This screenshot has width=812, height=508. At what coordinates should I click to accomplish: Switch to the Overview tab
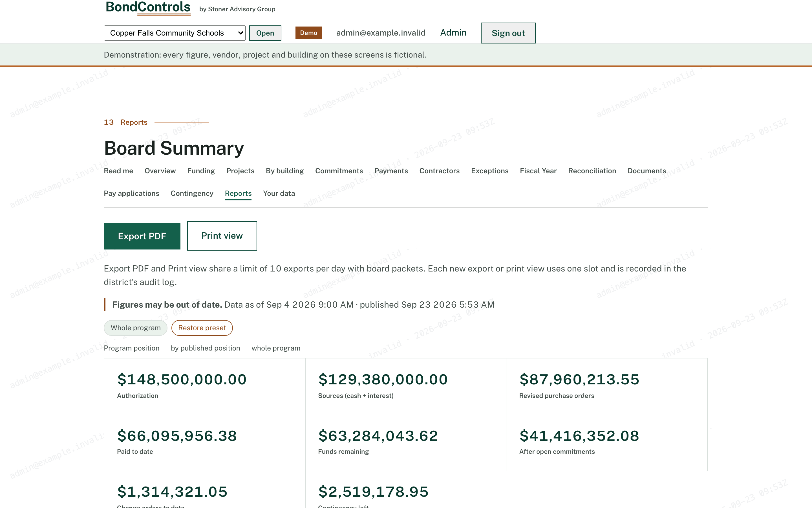point(160,171)
